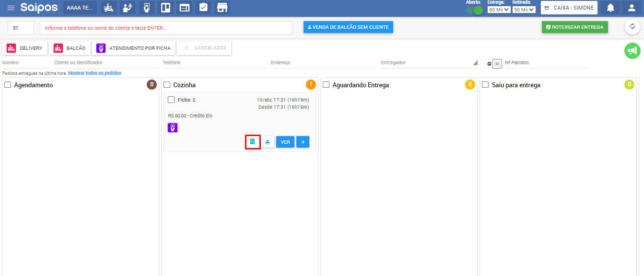The image size is (644, 276).
Task: Focus the area code field showing 51
Action: 21,28
